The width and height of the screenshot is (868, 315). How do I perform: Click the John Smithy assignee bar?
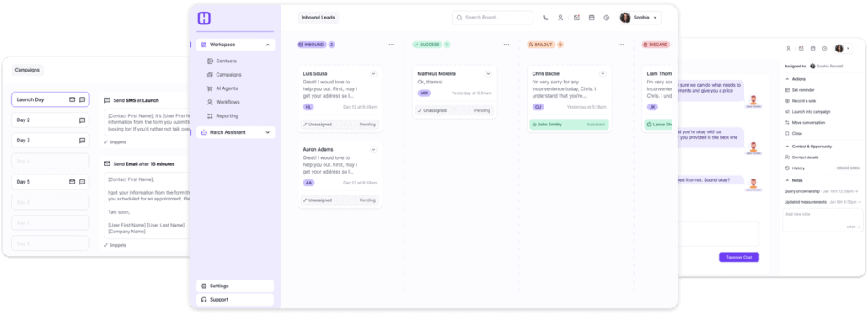(x=569, y=125)
